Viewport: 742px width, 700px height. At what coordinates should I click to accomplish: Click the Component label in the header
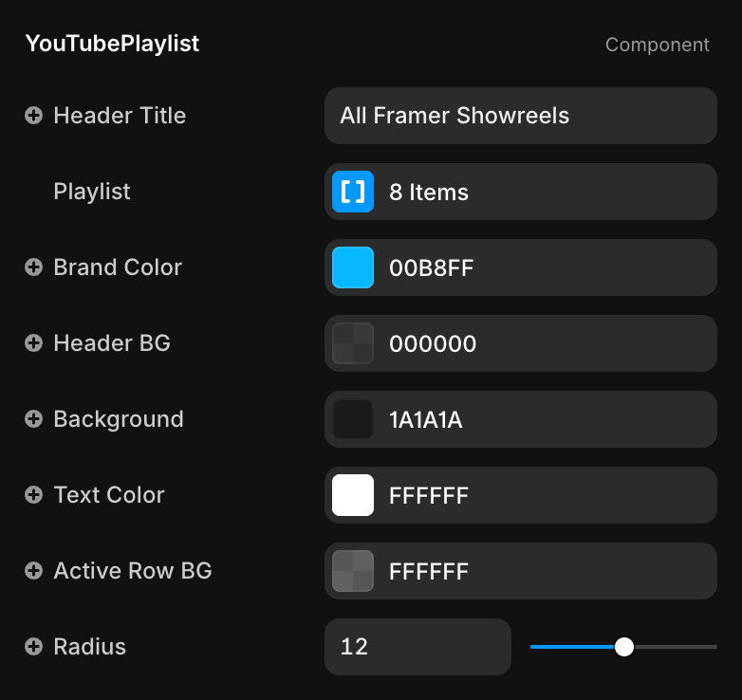[x=657, y=45]
